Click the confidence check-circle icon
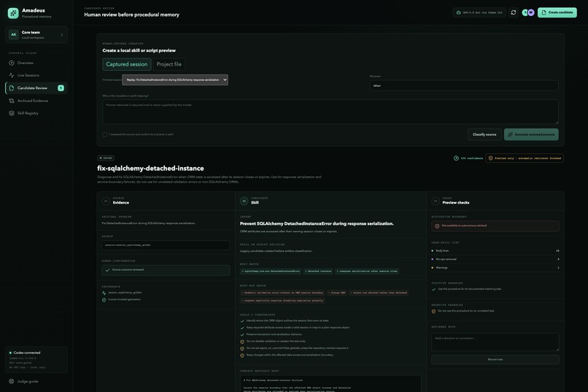Screen dimensions: 588x392 [457, 158]
